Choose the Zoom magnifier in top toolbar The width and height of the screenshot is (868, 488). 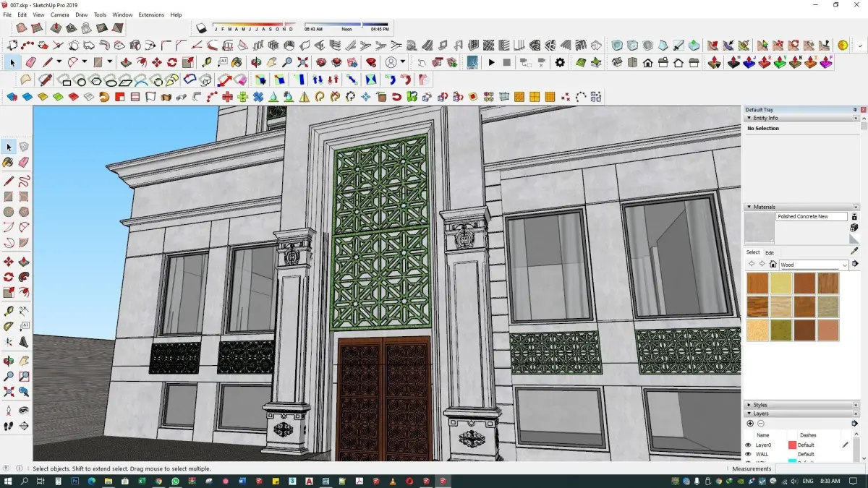[287, 62]
